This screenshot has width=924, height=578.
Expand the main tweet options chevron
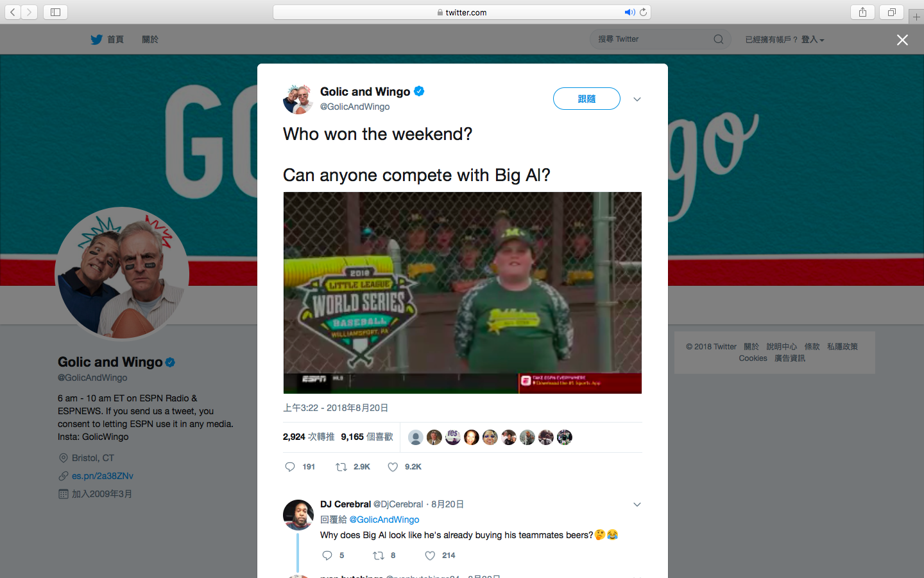[637, 99]
